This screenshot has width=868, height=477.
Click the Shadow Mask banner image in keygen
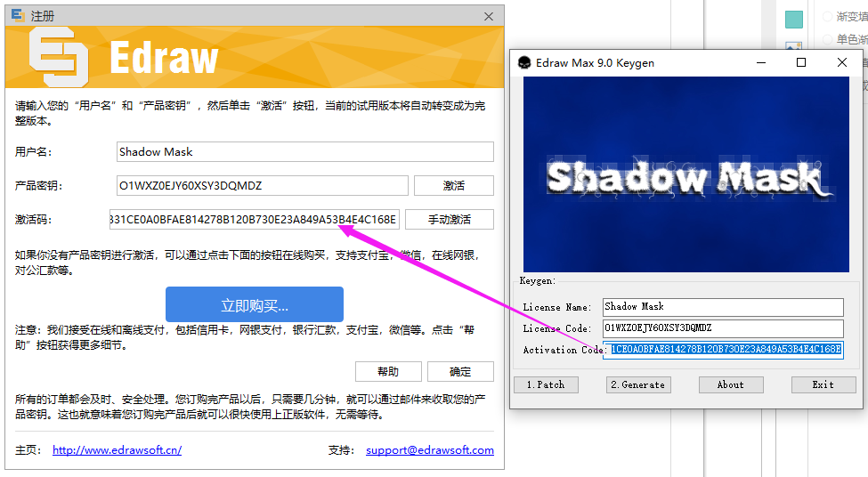tap(685, 174)
